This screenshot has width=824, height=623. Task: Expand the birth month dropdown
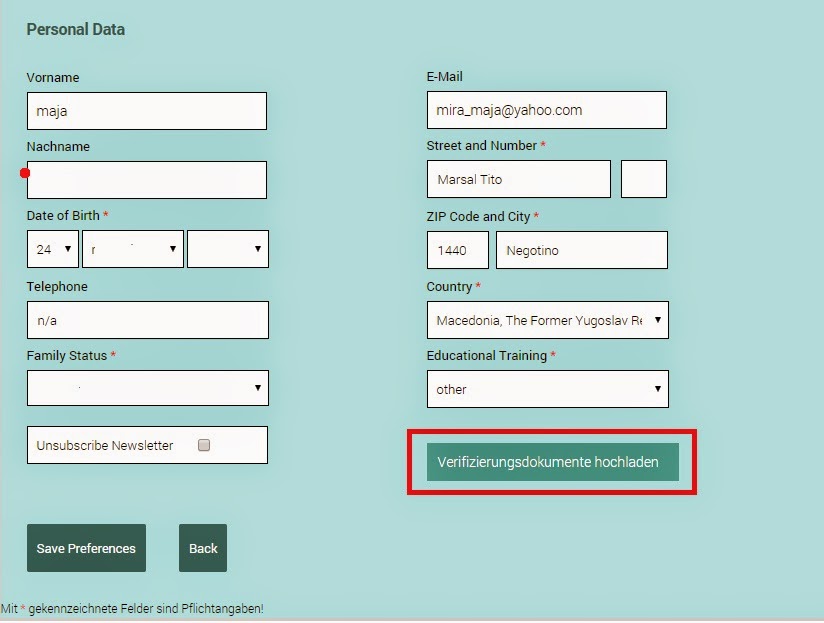(x=132, y=249)
